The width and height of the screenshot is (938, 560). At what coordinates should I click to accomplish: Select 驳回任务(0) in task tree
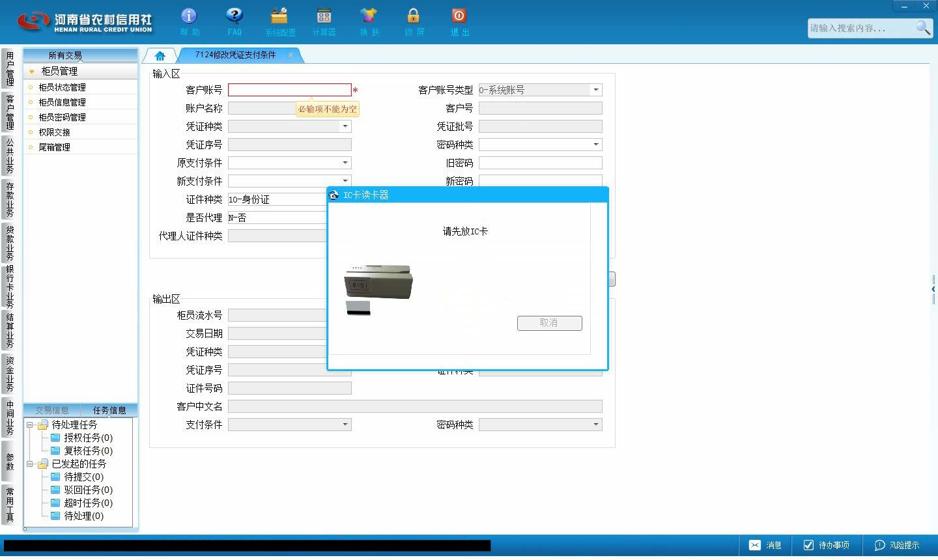coord(88,490)
